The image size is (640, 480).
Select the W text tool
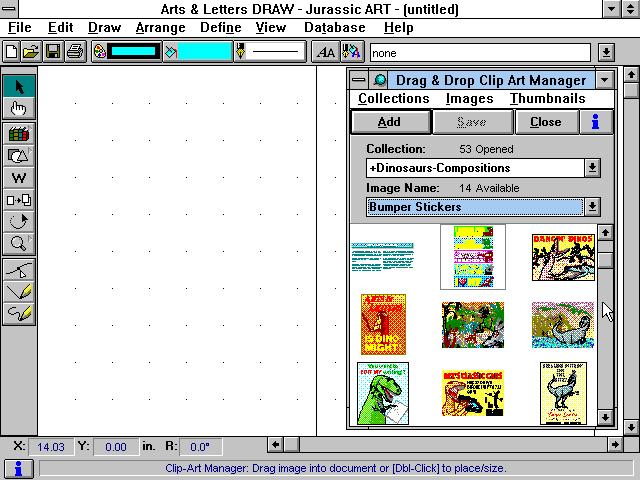click(x=19, y=178)
